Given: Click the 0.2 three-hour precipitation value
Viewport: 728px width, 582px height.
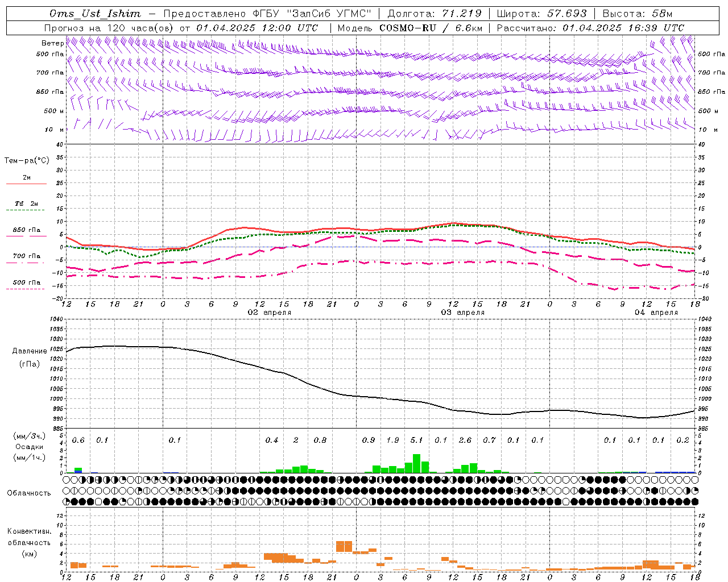Looking at the screenshot, I should 682,440.
